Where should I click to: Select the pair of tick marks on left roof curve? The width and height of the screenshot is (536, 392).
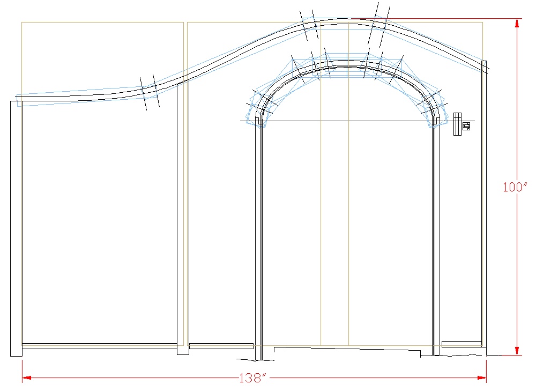point(148,92)
